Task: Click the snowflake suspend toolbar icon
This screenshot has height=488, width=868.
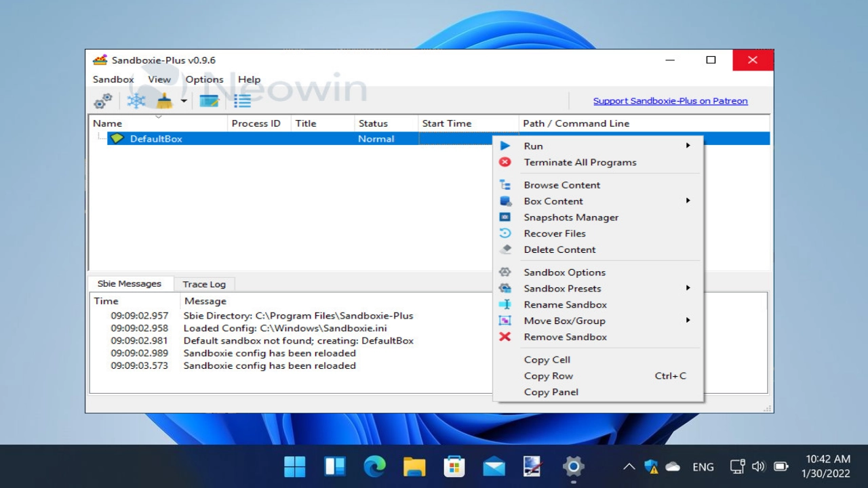Action: (x=136, y=101)
